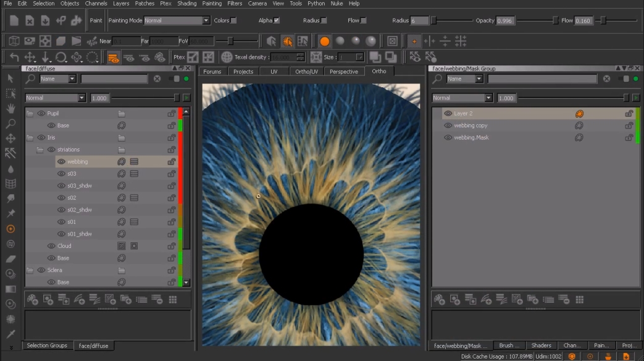Toggle the lock icon on the webbing layer
Image resolution: width=644 pixels, height=361 pixels.
[171, 161]
